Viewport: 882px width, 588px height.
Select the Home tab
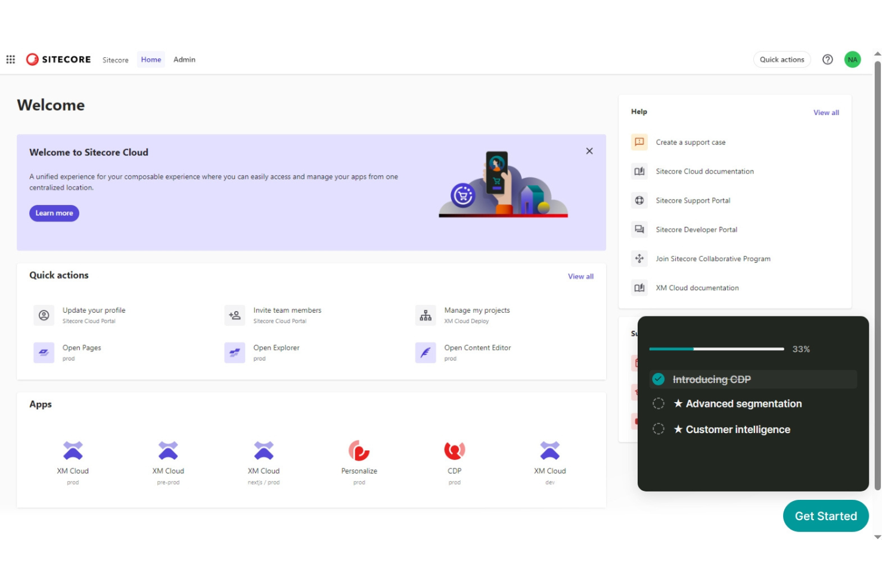150,59
